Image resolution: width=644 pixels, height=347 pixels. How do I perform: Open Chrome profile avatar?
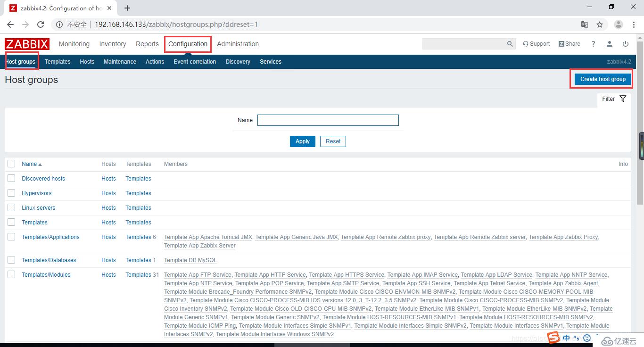[619, 25]
